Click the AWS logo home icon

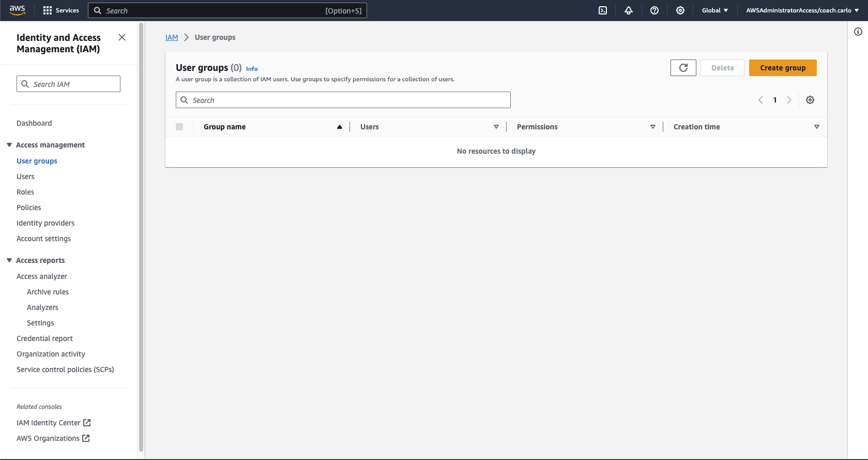click(x=17, y=10)
